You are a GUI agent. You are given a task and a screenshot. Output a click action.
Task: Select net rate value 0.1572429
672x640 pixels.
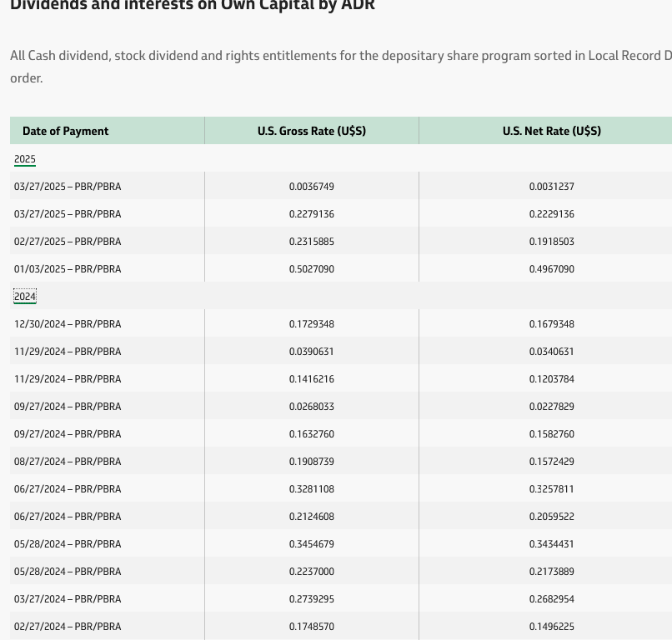point(552,462)
